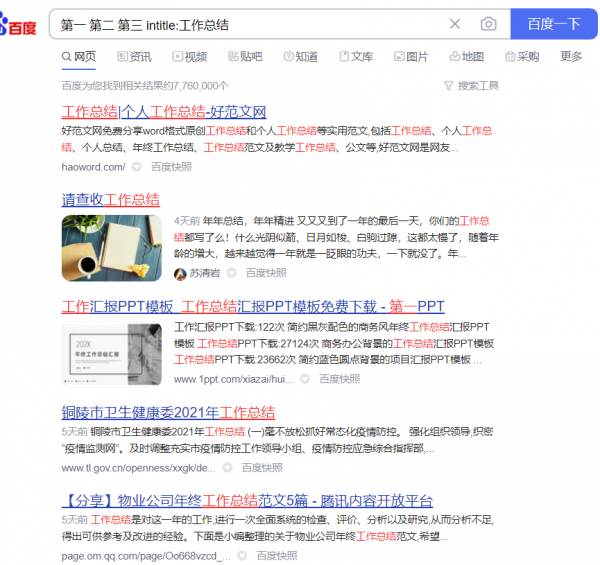Image resolution: width=600 pixels, height=565 pixels.
Task: Click the Baidu logo
Action: tap(22, 24)
